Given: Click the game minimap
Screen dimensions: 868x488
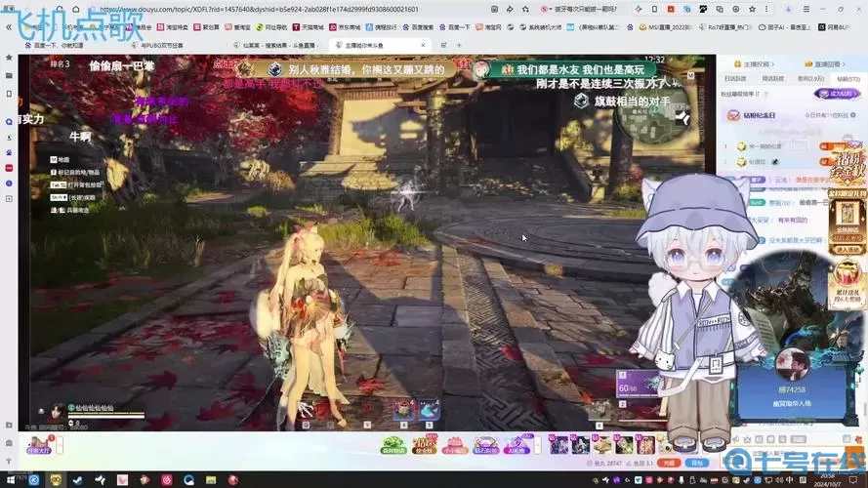Looking at the screenshot, I should (653, 113).
